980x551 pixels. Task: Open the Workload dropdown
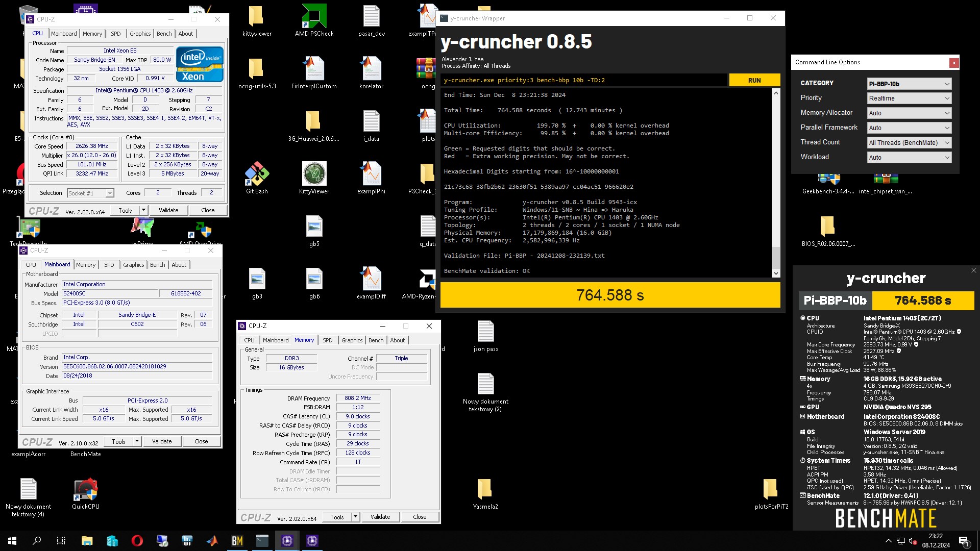tap(909, 158)
